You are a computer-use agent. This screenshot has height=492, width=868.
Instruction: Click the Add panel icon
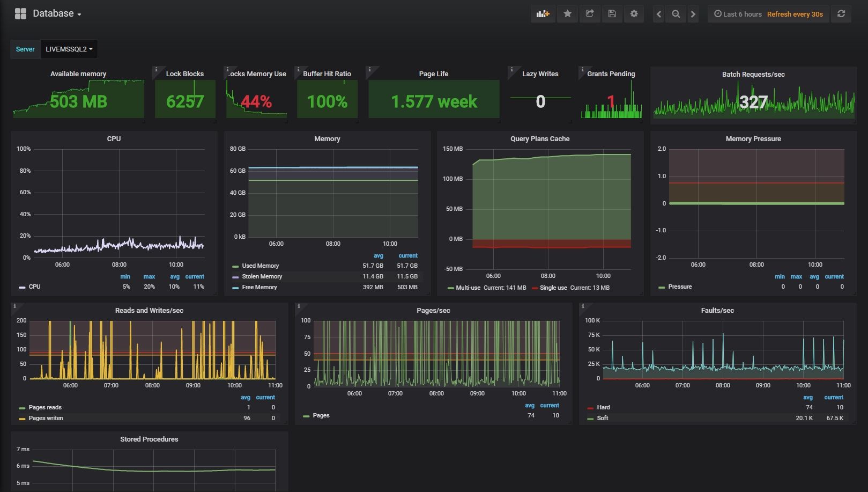point(543,14)
